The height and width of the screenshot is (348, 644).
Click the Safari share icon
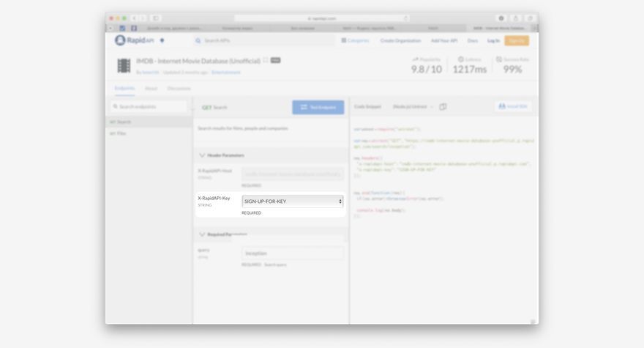(516, 18)
